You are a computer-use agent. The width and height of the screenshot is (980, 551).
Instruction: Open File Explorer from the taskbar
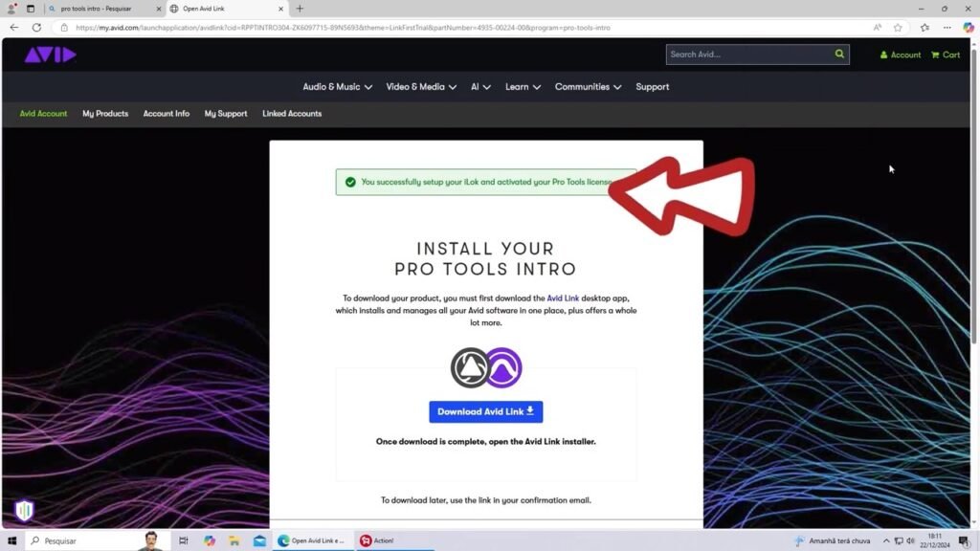tap(234, 540)
